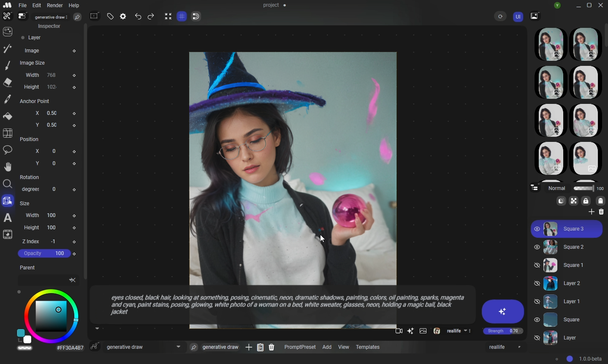608x364 pixels.
Task: Open the File menu
Action: (x=22, y=5)
